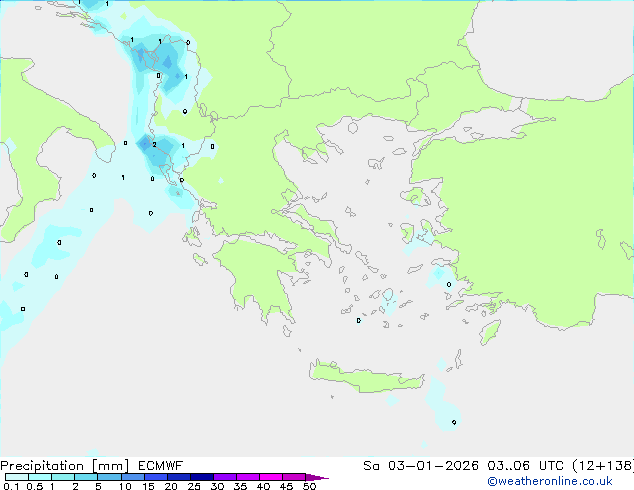Select the 10–15 mm legend swatch
634x490 pixels.
click(x=133, y=477)
